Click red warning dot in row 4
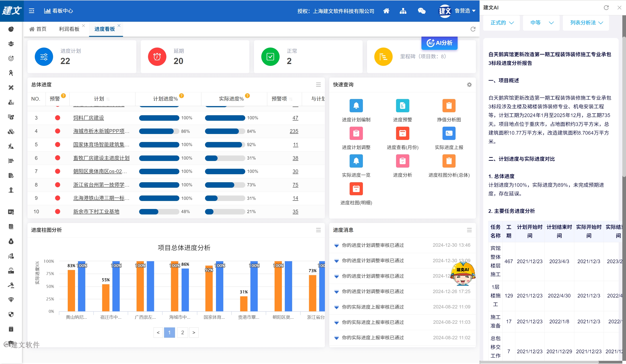 pos(57,131)
